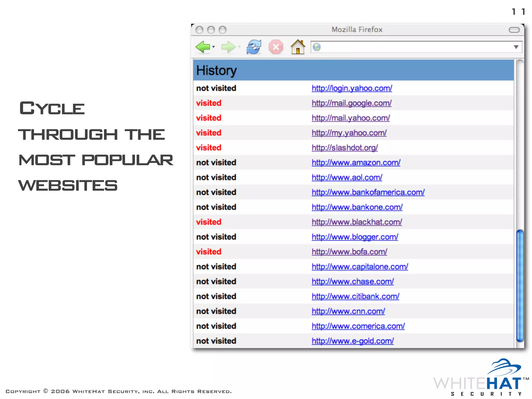Viewport: 532px width, 399px height.
Task: Zoom the Mozilla Firefox window
Action: [223, 30]
